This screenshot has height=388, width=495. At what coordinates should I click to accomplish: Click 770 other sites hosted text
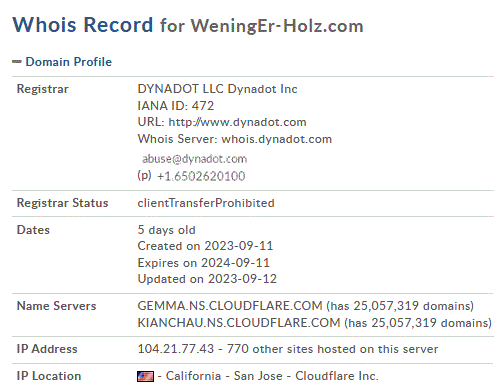click(332, 349)
